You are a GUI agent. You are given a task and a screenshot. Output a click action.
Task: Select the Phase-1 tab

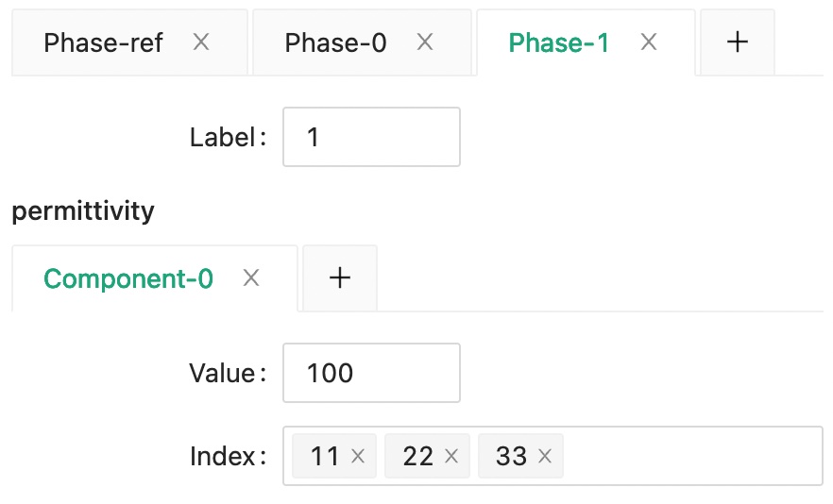(x=559, y=42)
